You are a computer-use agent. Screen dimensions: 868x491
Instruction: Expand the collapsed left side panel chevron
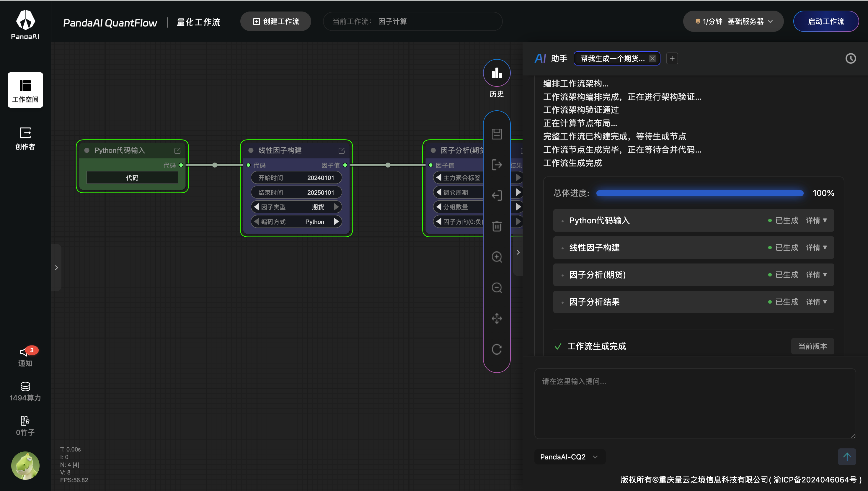click(x=56, y=267)
